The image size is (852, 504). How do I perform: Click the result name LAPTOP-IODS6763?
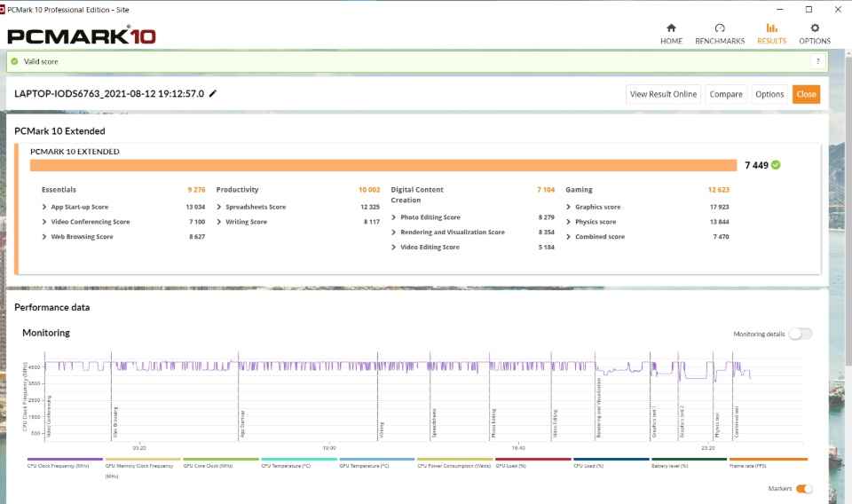tap(109, 93)
